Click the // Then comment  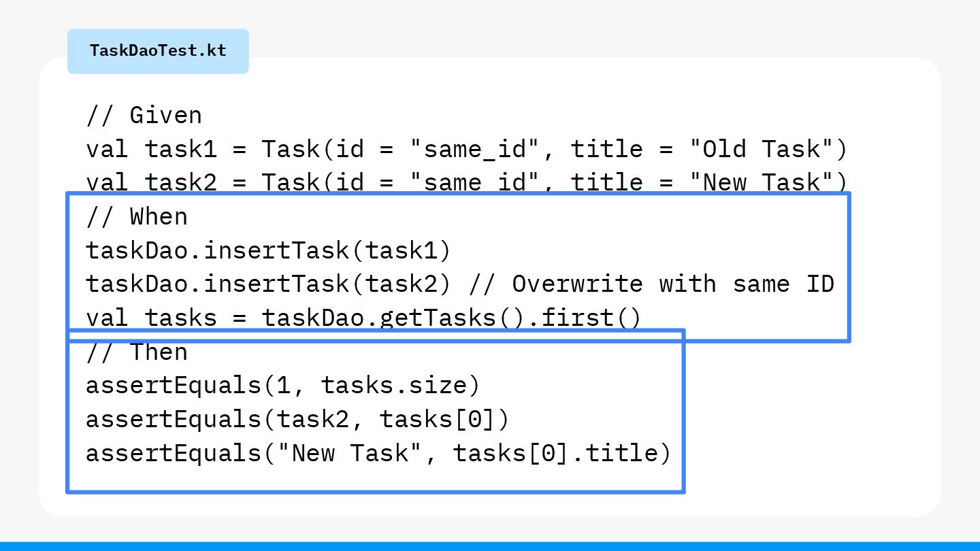136,352
